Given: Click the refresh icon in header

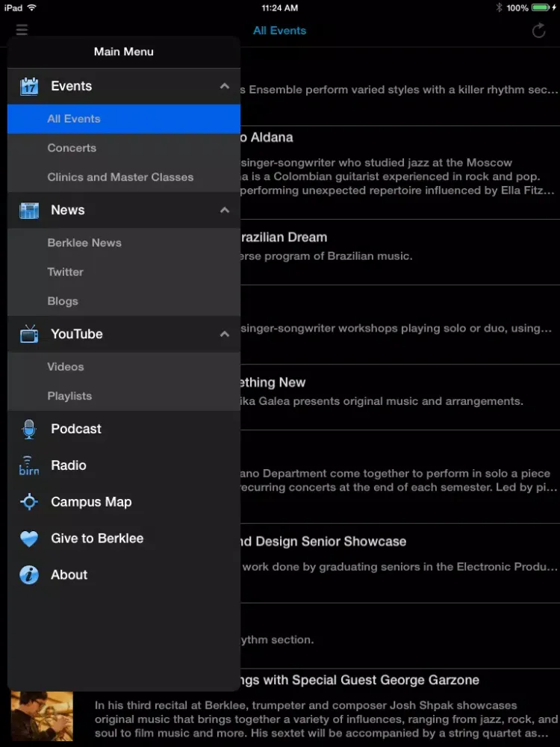Looking at the screenshot, I should coord(538,31).
